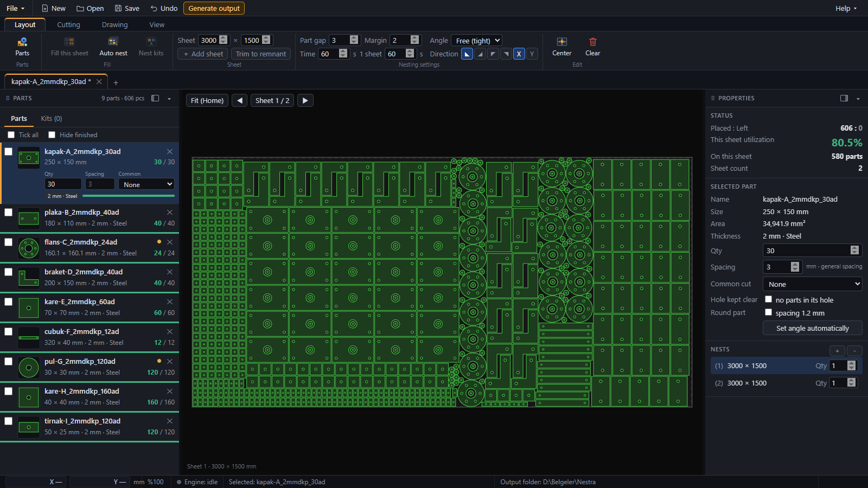Toggle the Parts panel layout icon
Image resolution: width=868 pixels, height=488 pixels.
tap(155, 98)
